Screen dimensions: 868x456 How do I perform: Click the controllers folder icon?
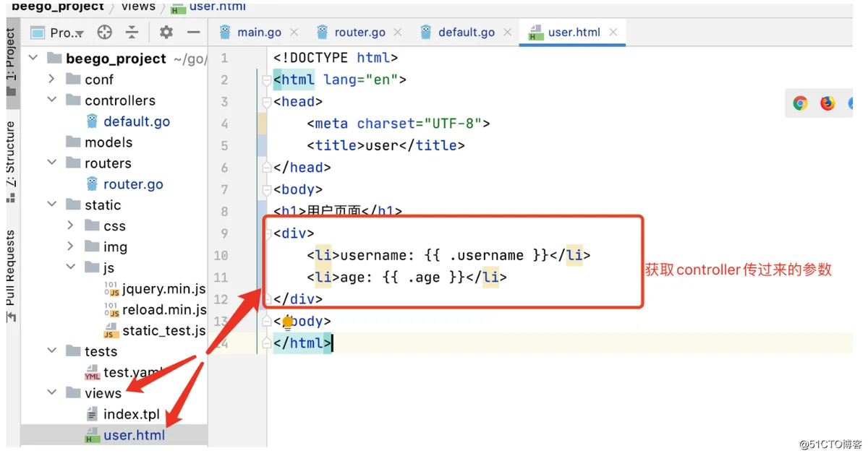coord(73,100)
